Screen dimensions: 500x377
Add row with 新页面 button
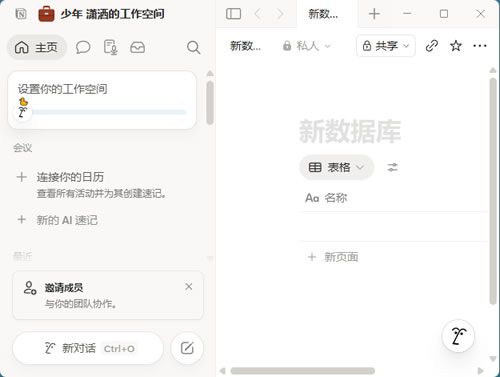[333, 257]
